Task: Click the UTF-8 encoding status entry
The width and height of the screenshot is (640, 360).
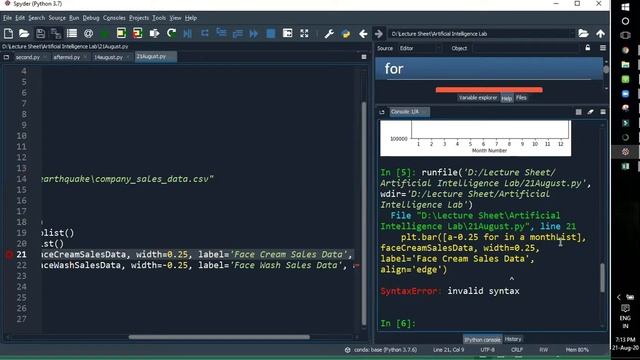Action: pyautogui.click(x=487, y=350)
